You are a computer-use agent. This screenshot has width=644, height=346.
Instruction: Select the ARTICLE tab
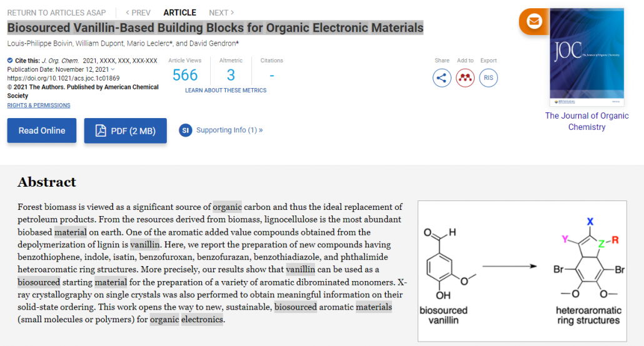179,12
